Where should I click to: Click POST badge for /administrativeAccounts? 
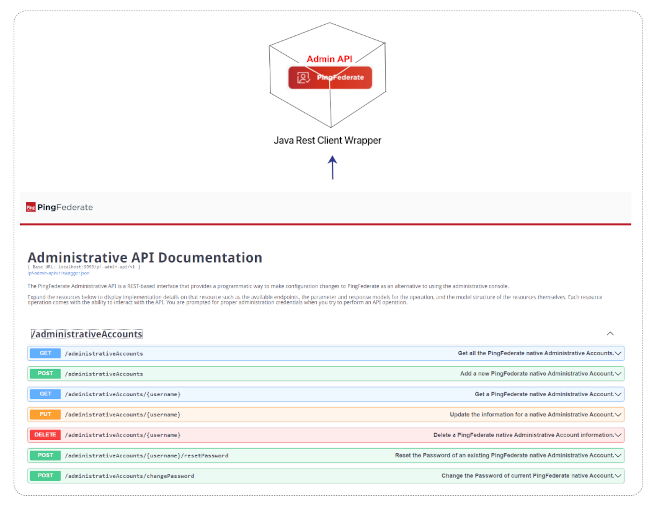[45, 374]
